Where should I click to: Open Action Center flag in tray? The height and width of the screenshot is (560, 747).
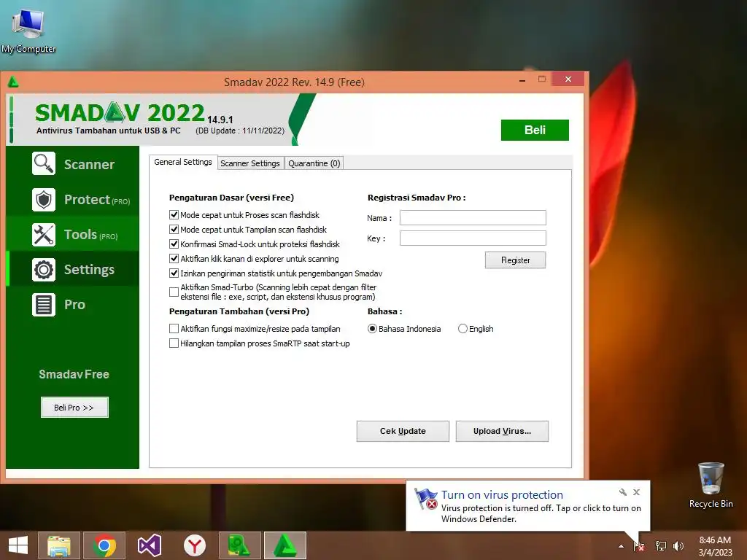click(x=639, y=545)
